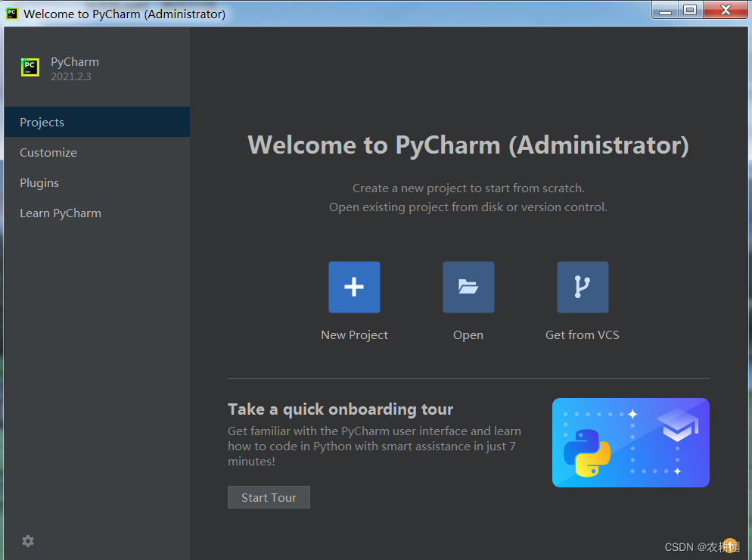Close the PyCharm welcome window
Viewport: 752px width, 560px height.
(725, 10)
